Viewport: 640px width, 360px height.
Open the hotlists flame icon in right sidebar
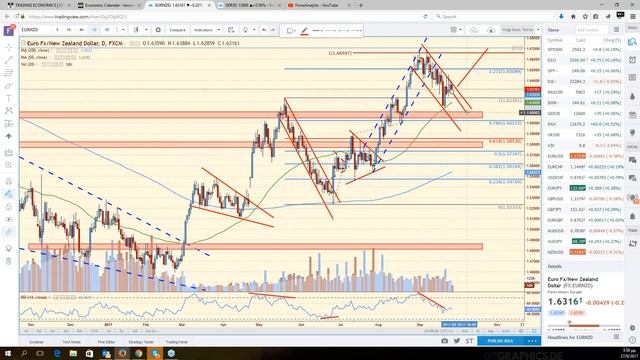(x=632, y=96)
